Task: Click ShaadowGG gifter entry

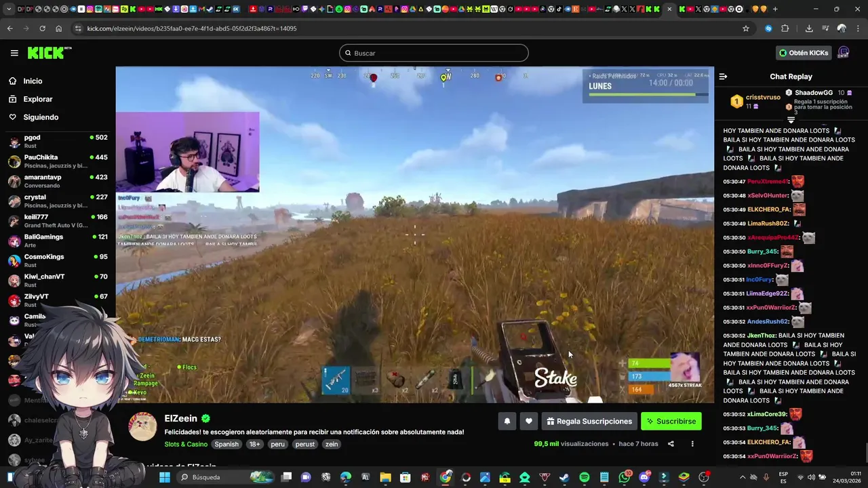Action: [x=818, y=93]
